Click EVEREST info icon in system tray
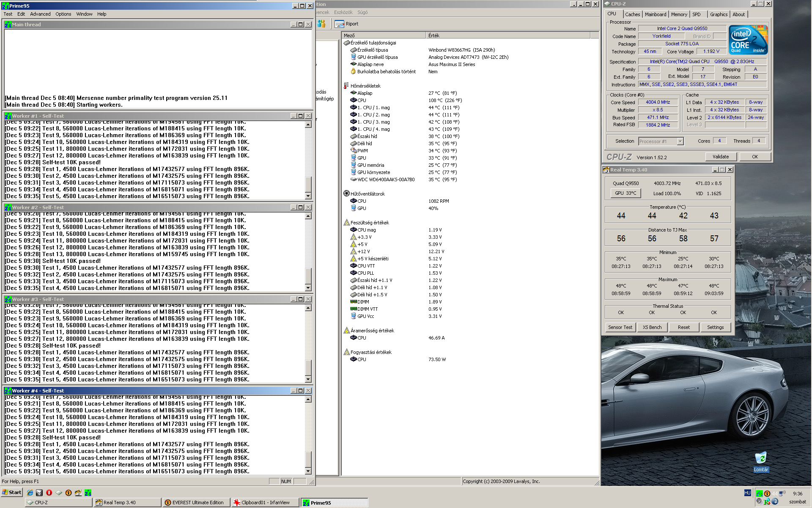Image resolution: width=812 pixels, height=508 pixels. tap(767, 493)
